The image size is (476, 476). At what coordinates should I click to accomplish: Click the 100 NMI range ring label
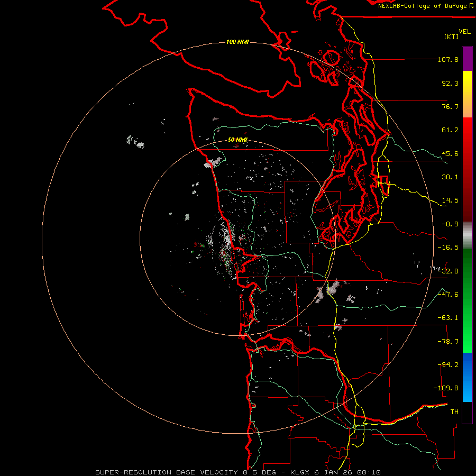click(237, 42)
